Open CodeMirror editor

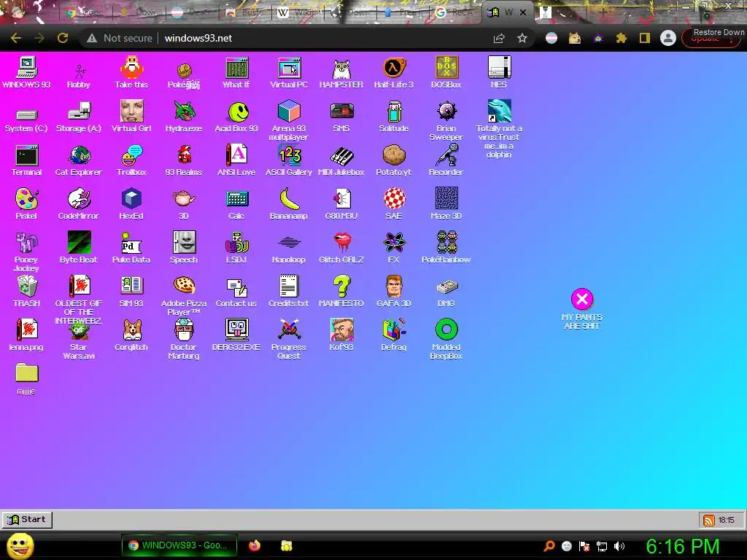coord(79,199)
